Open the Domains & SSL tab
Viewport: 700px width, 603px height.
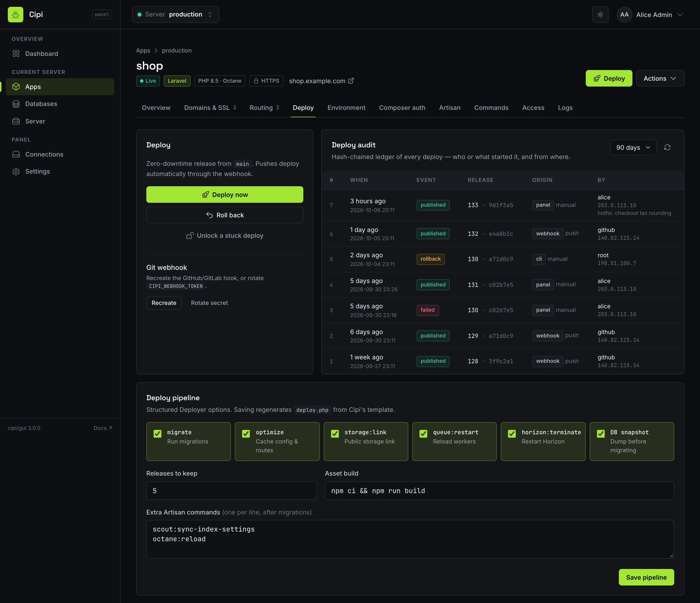pos(210,107)
